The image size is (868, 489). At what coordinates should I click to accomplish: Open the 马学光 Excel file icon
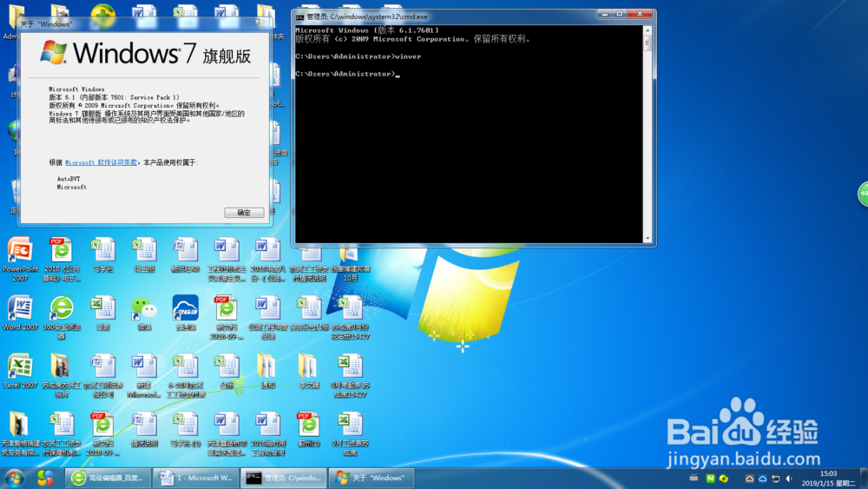[x=103, y=254]
